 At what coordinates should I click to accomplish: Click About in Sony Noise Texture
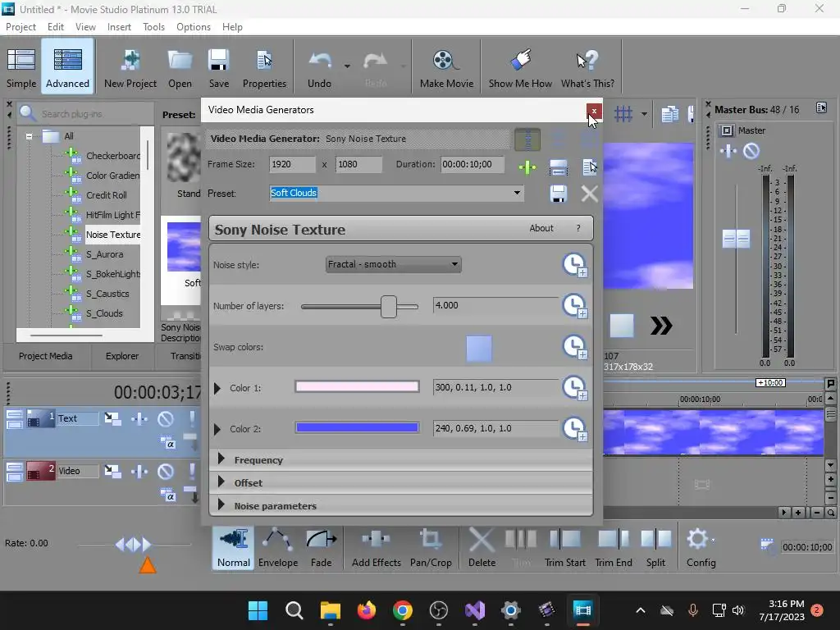(541, 228)
